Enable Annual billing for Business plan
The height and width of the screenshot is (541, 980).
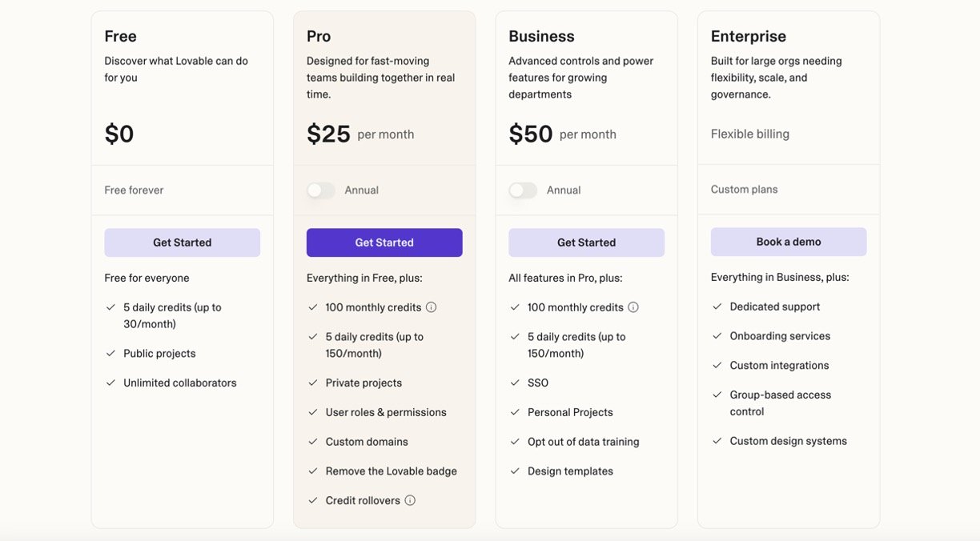pyautogui.click(x=523, y=190)
